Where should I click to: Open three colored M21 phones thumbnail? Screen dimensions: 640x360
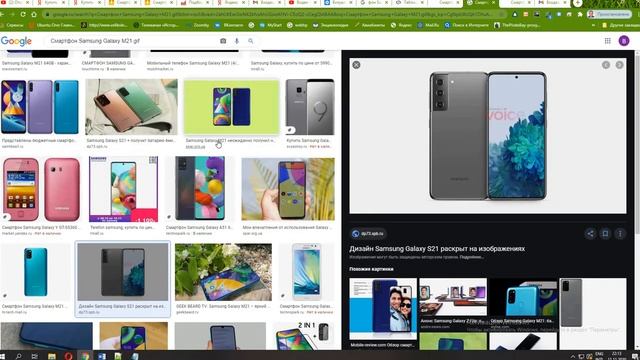40,107
